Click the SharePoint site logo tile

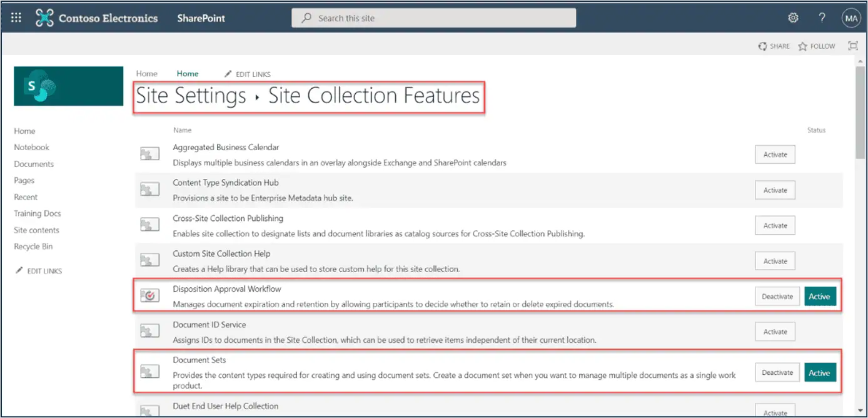68,86
